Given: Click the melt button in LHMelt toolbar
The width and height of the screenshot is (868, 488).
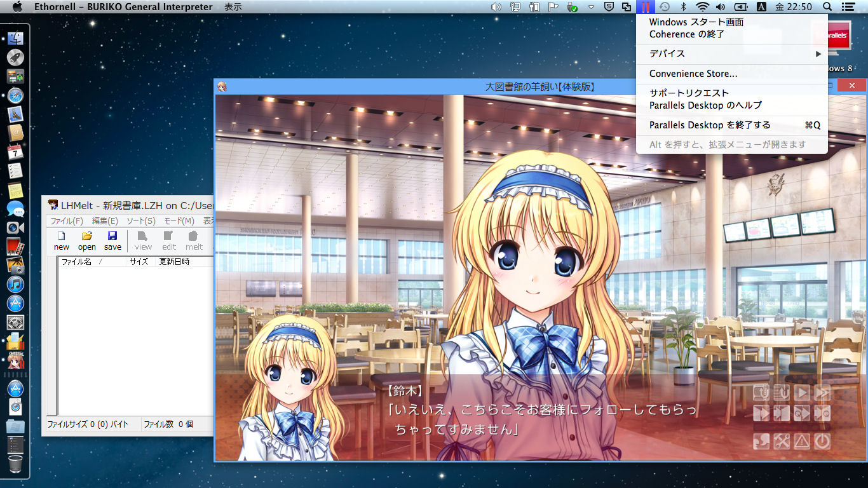Looking at the screenshot, I should point(194,241).
